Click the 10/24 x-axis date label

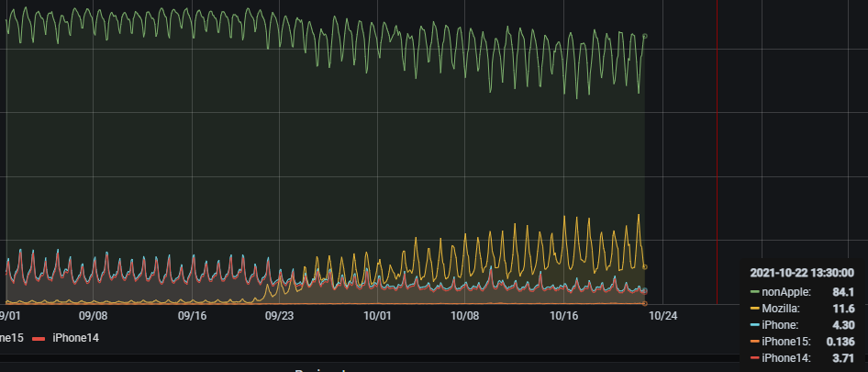662,316
